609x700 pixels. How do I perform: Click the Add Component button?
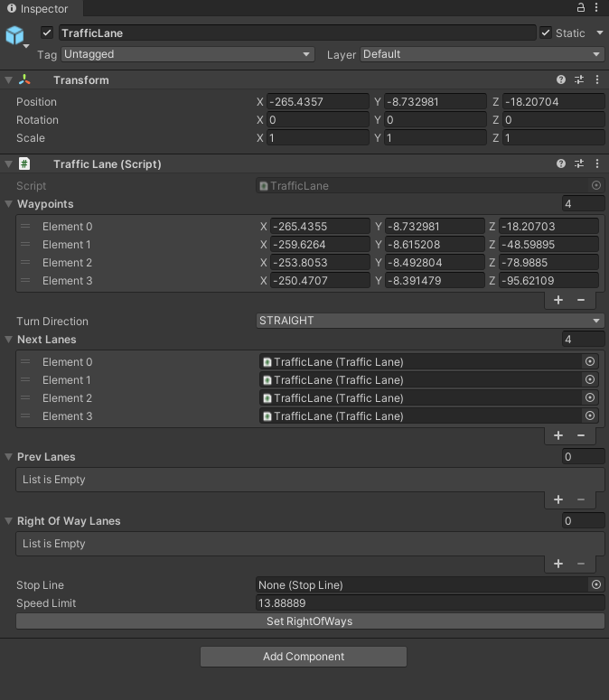(304, 657)
